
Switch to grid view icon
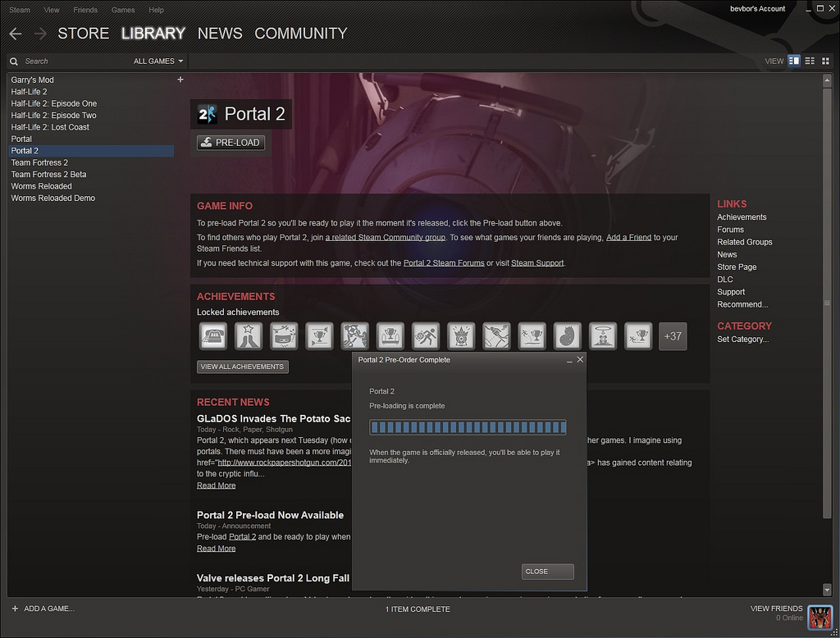825,61
